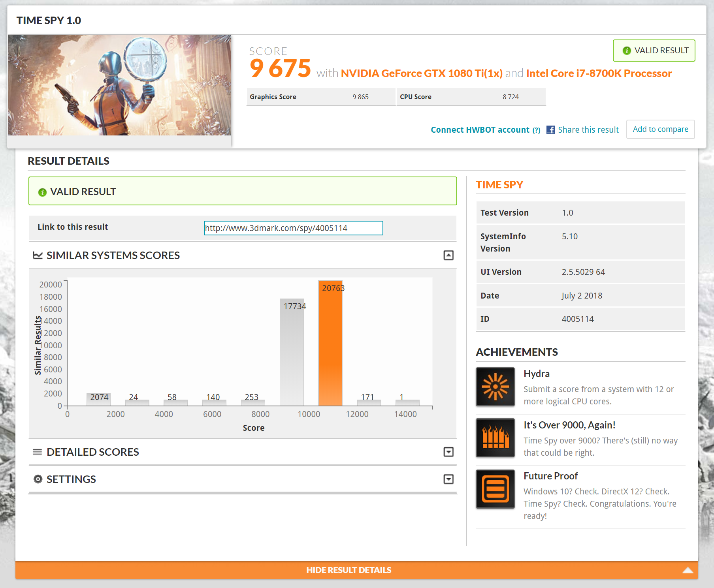Click the 2074 bar in chart

98,399
